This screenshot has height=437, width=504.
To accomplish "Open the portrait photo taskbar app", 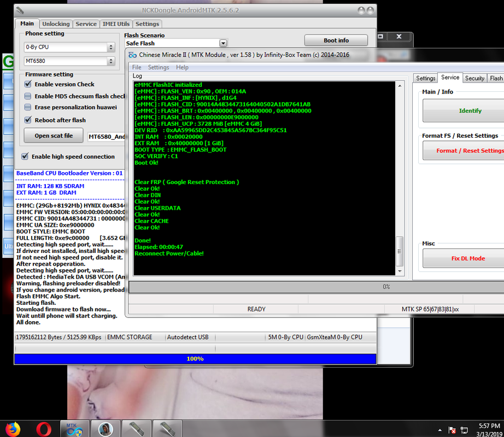I will coord(106,429).
